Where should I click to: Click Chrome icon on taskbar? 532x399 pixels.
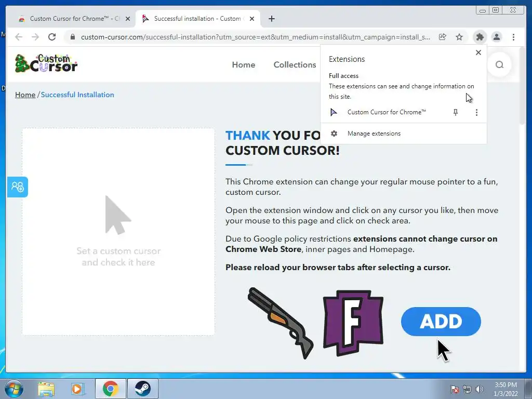click(x=110, y=389)
